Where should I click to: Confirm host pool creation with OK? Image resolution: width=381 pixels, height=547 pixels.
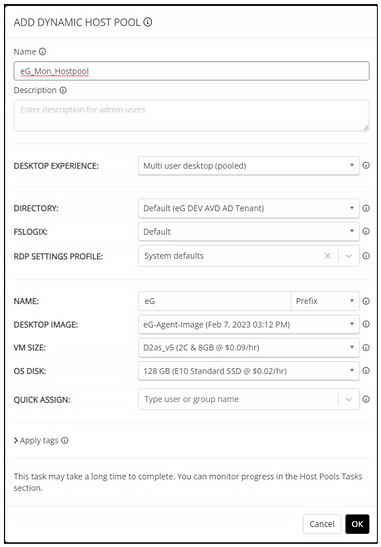pyautogui.click(x=357, y=524)
